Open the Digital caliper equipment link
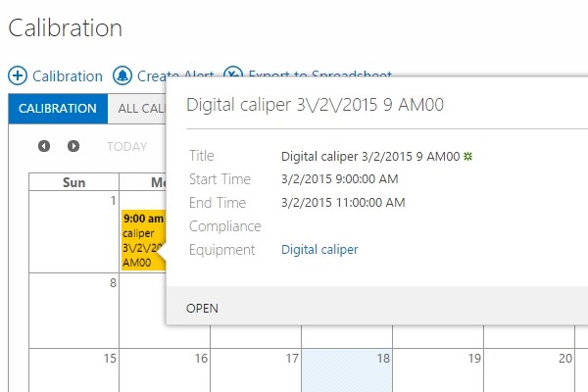Screen dimensions: 588x392 click(319, 250)
